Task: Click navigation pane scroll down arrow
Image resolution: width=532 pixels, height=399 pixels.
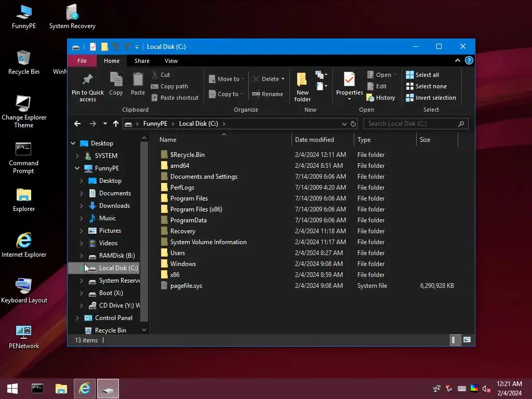Action: click(x=144, y=330)
